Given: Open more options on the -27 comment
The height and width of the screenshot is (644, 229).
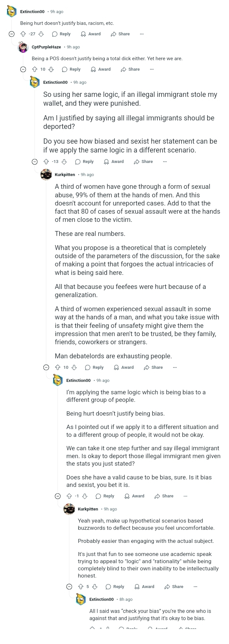Looking at the screenshot, I should pyautogui.click(x=142, y=34).
